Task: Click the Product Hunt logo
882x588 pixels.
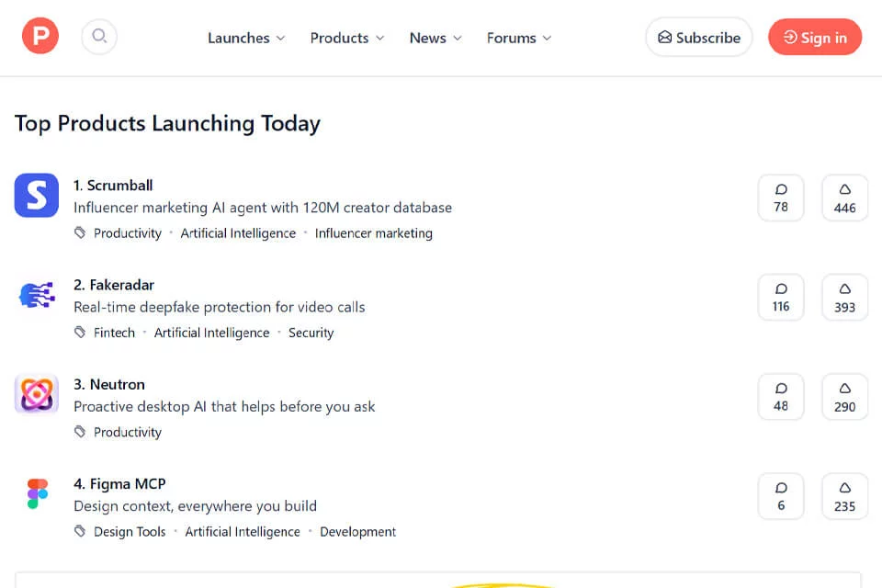Action: [x=40, y=36]
